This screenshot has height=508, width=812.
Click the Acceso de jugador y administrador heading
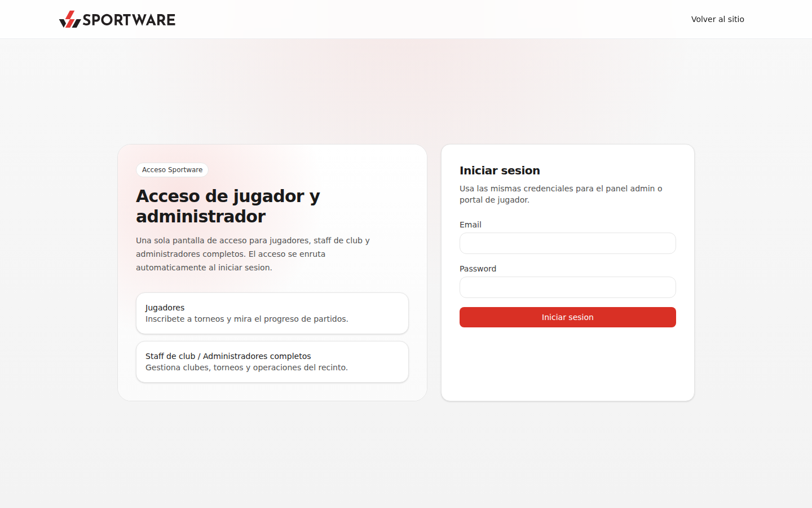228,206
